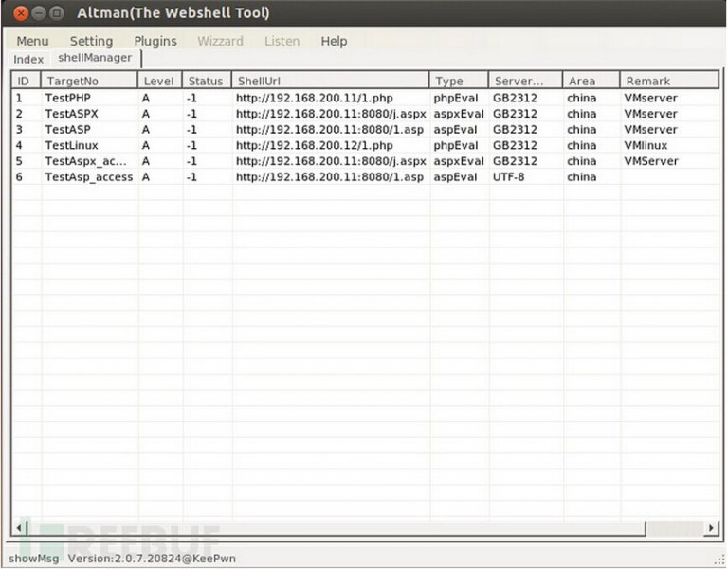Minimize the Altman window

pos(39,13)
